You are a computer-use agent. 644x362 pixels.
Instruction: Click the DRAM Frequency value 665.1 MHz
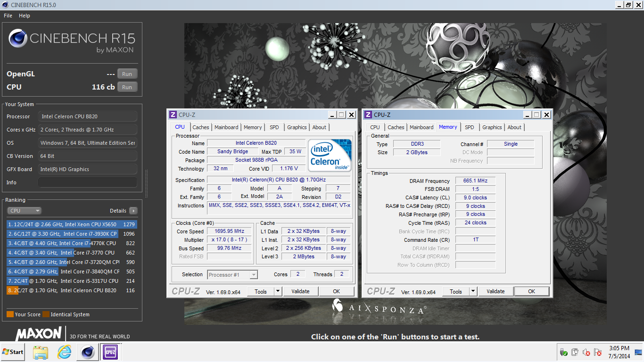point(475,181)
